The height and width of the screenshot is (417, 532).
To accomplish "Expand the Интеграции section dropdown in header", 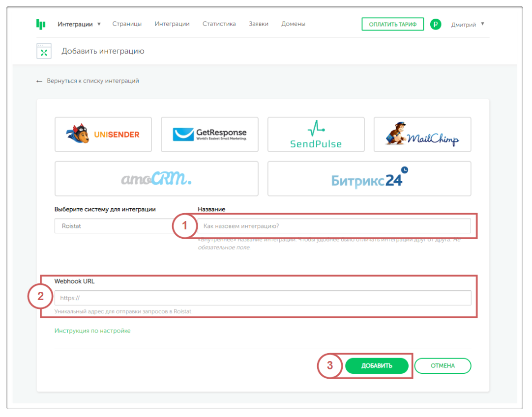I will point(79,24).
